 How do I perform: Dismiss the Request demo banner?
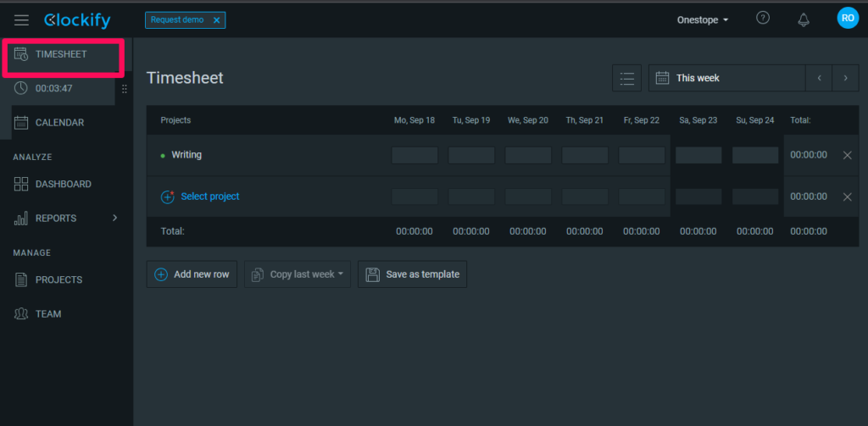pos(216,20)
